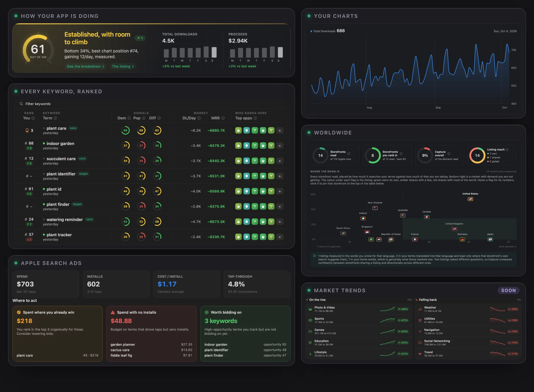Click the info icon beside the Term header

(x=55, y=118)
